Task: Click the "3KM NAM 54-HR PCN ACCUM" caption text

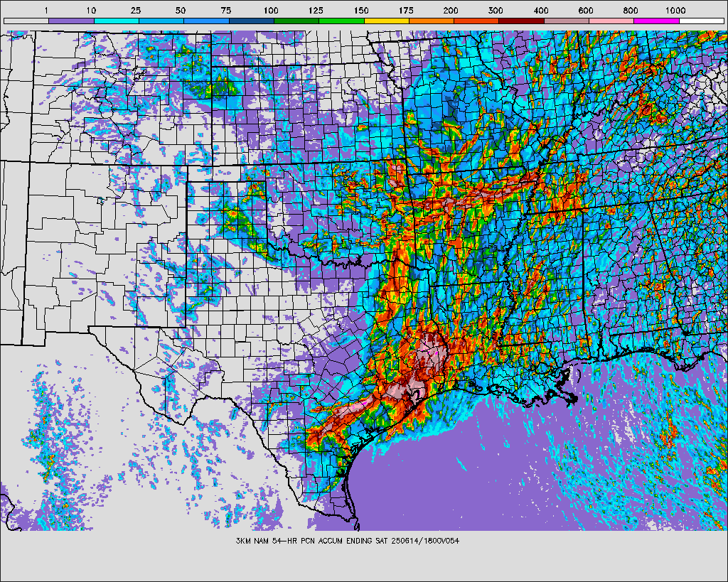Action: coord(290,541)
